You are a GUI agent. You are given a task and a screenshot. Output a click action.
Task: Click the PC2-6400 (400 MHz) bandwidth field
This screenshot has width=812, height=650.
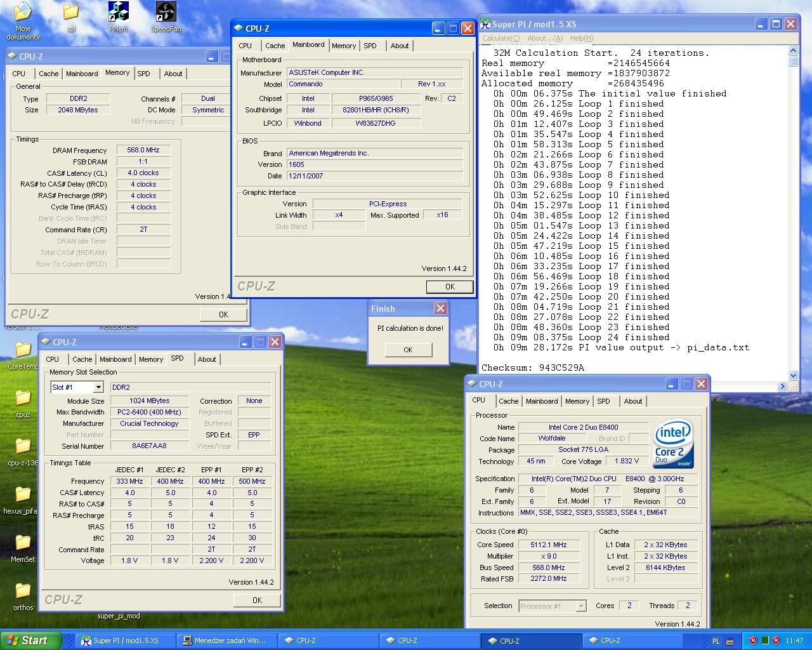coord(150,412)
